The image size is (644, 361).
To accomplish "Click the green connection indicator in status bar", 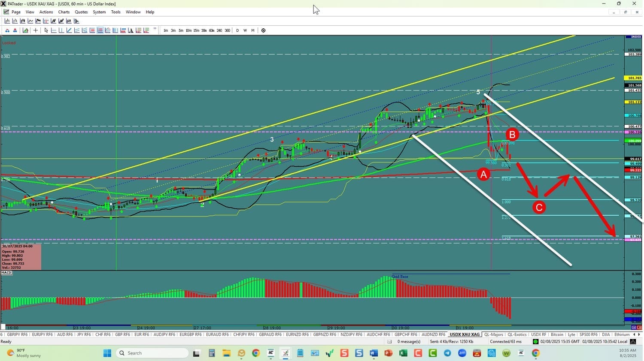I will [535, 342].
